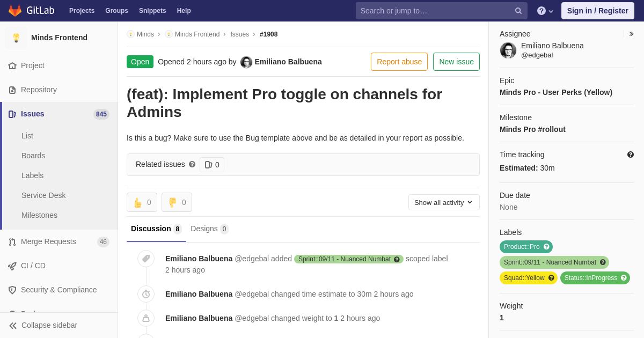Click the Issues icon in sidebar

(x=12, y=114)
